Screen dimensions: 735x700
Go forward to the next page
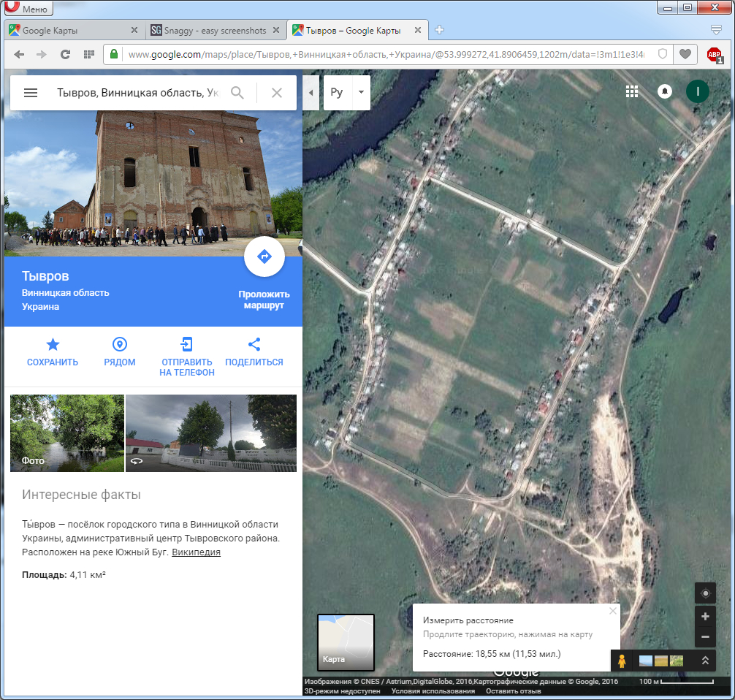pos(42,54)
